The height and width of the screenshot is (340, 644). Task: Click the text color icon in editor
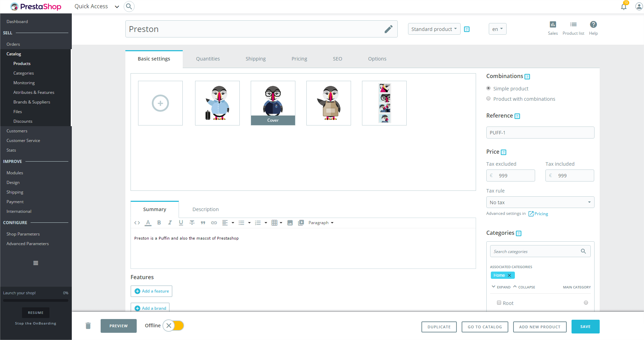[148, 223]
